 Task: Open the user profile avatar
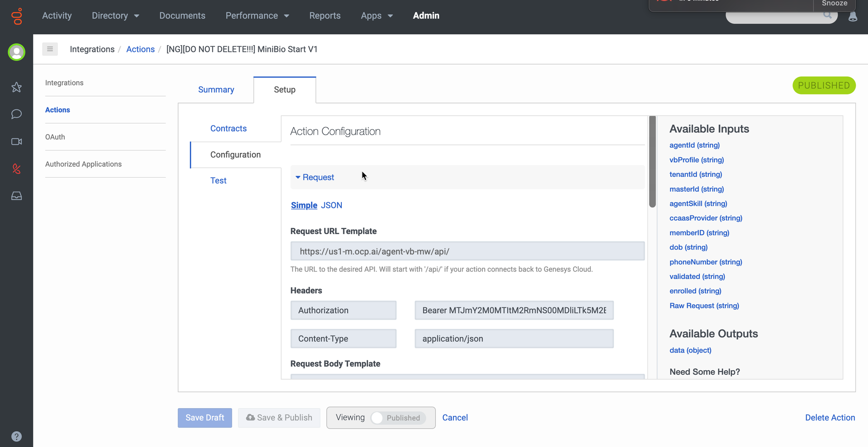(17, 52)
